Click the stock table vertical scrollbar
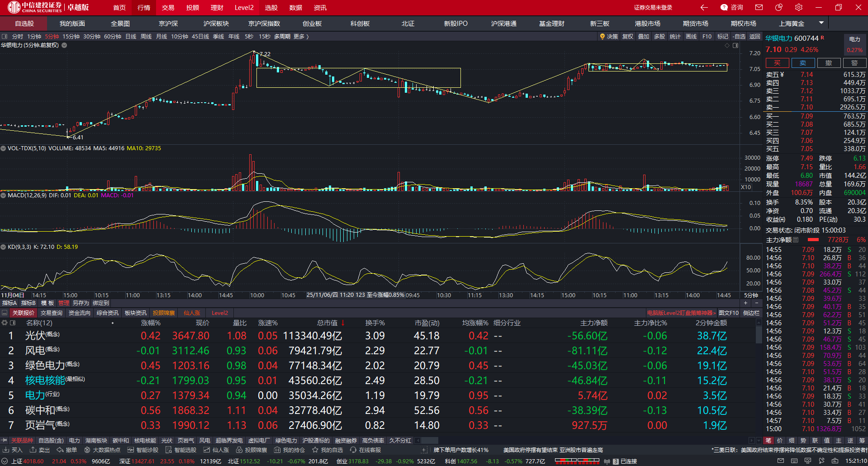 [759, 335]
